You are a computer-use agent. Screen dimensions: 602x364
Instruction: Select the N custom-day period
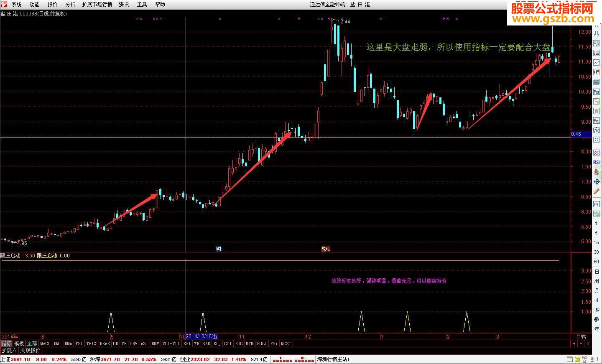tap(597, 300)
